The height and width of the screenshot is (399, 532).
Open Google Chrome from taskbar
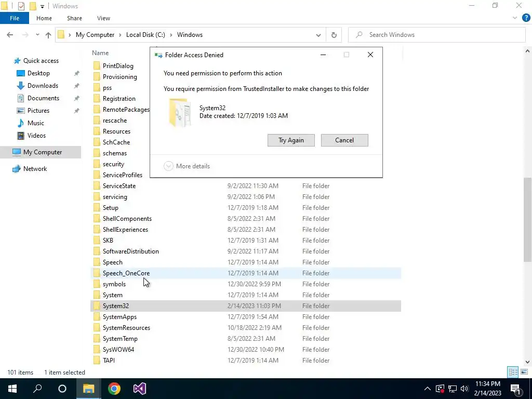pos(114,389)
